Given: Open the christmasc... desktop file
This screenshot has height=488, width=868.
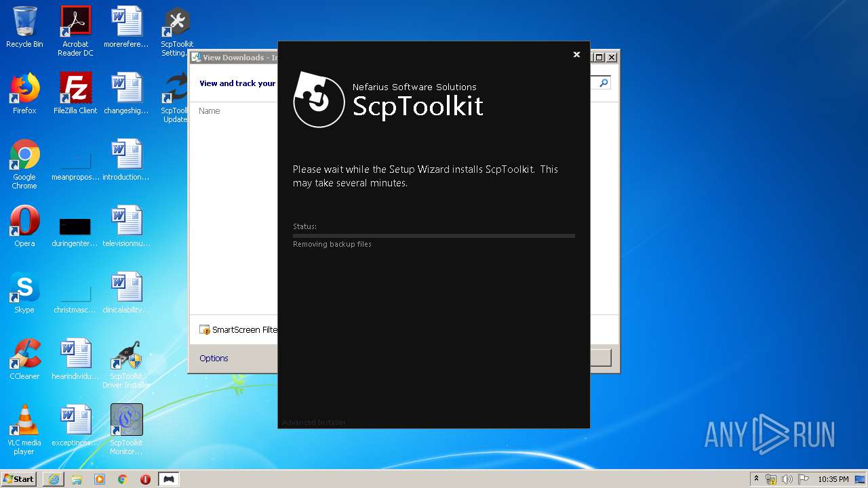Looking at the screenshot, I should pyautogui.click(x=75, y=297).
